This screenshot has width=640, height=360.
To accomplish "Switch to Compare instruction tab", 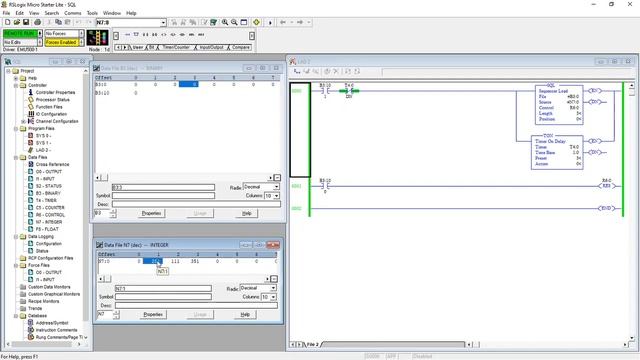I will (x=240, y=47).
